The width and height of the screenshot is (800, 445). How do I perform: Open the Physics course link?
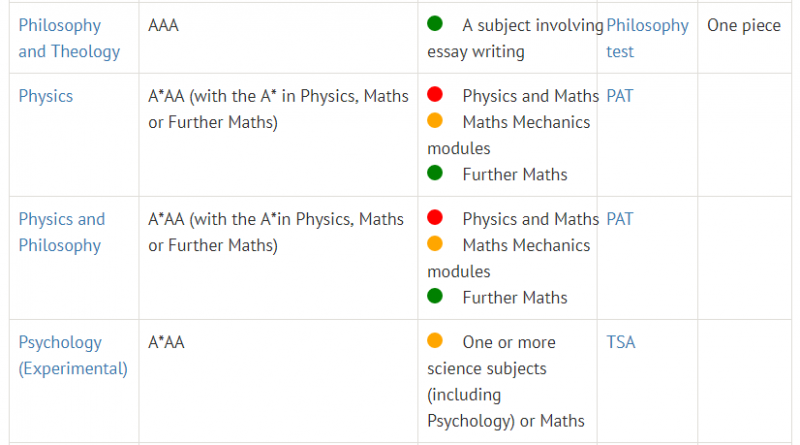(x=46, y=96)
